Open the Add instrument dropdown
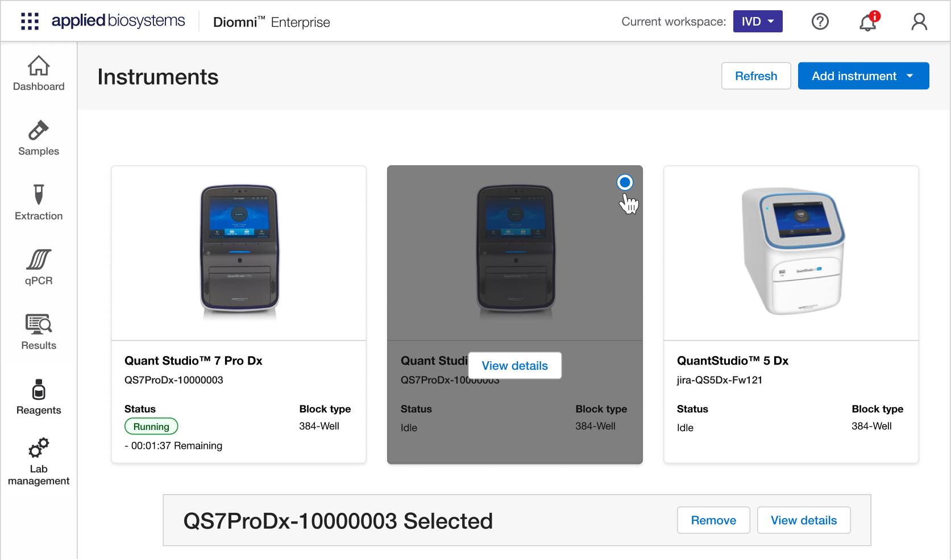The image size is (951, 560). pos(863,76)
